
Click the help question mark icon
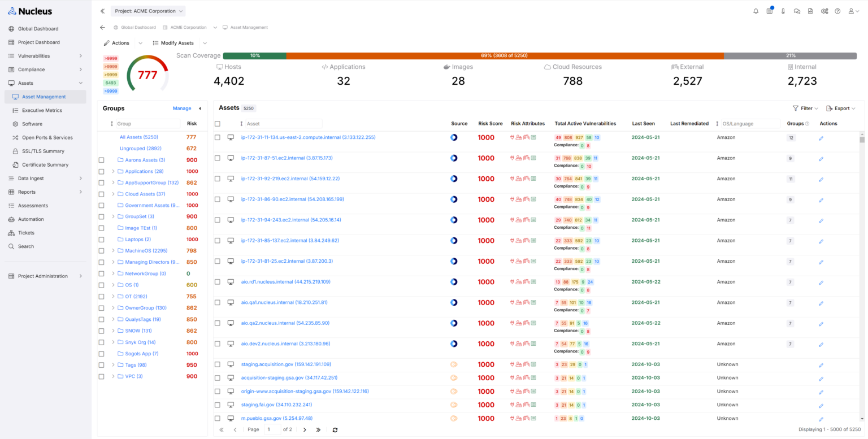click(837, 11)
